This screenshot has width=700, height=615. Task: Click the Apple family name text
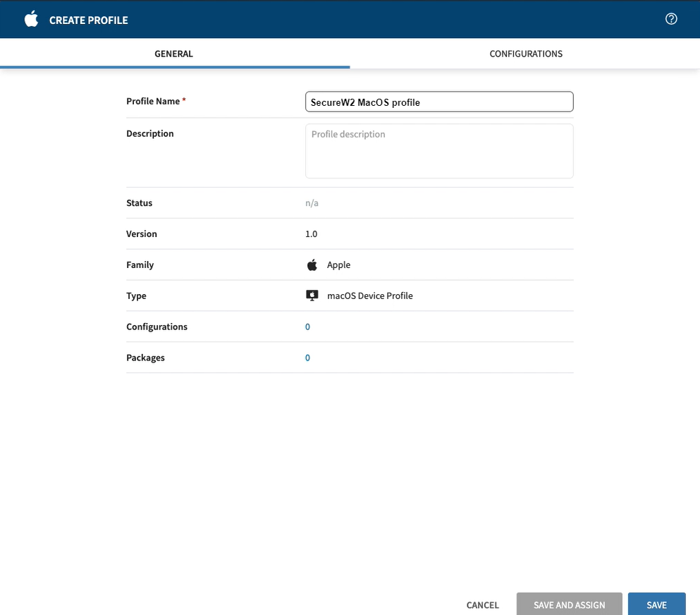338,265
